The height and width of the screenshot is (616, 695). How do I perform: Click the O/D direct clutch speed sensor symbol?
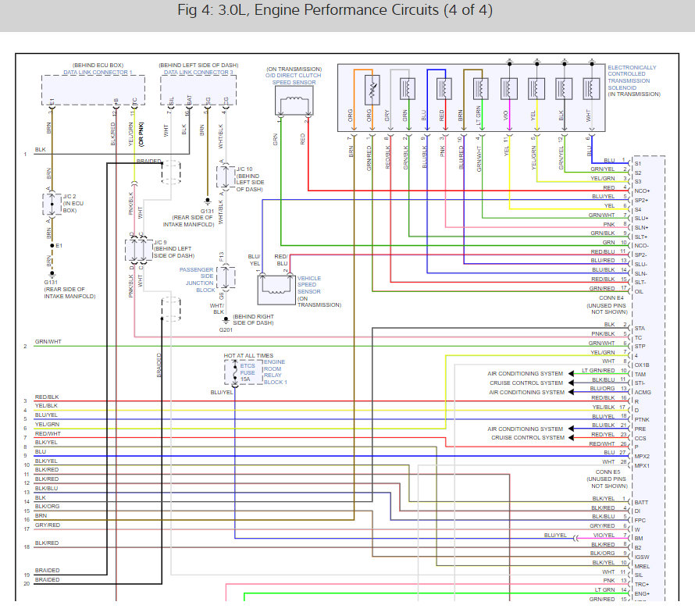tap(294, 101)
